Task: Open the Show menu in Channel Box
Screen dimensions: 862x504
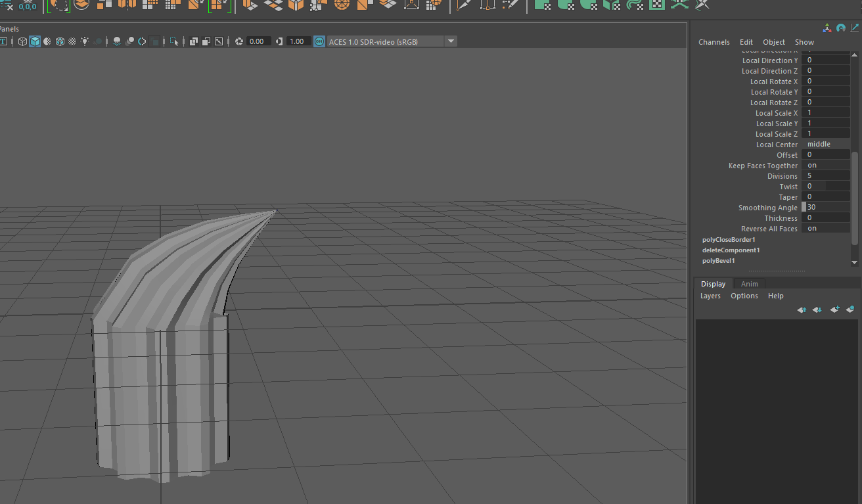Action: (x=804, y=42)
